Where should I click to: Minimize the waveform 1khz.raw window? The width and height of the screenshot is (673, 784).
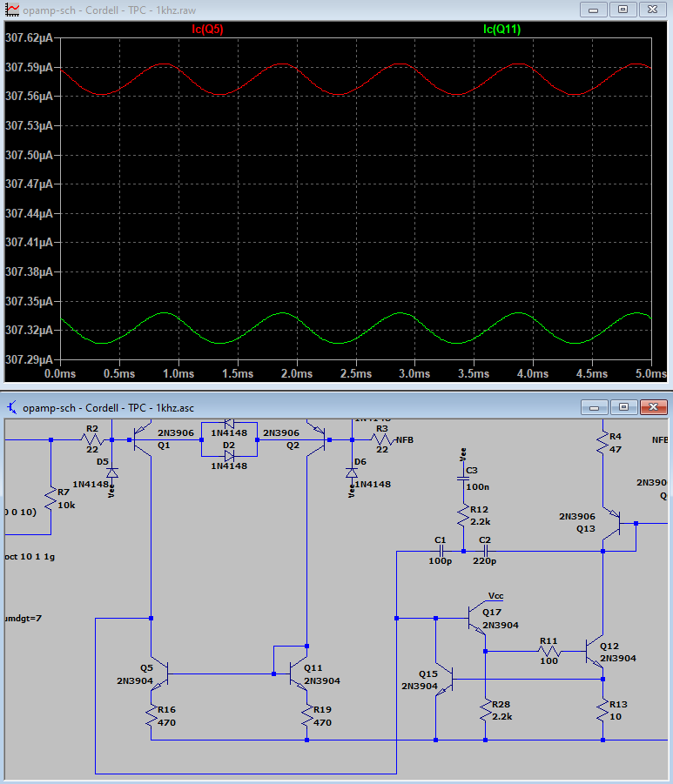(594, 10)
